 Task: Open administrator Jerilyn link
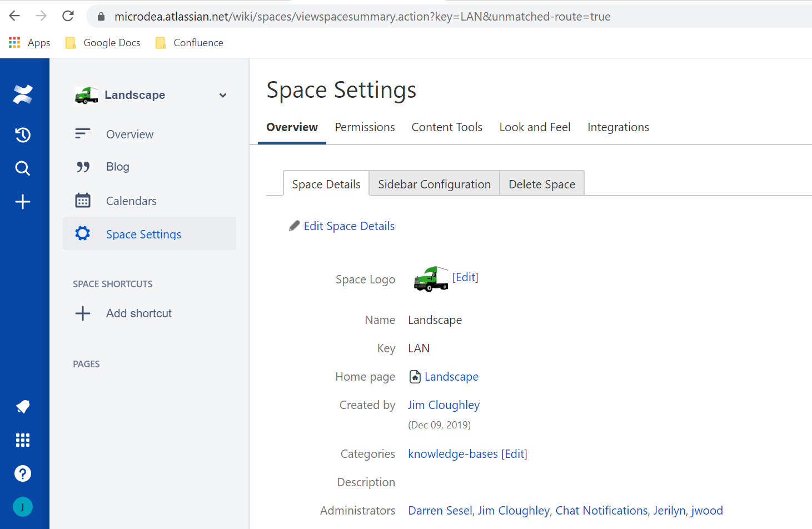pyautogui.click(x=669, y=511)
